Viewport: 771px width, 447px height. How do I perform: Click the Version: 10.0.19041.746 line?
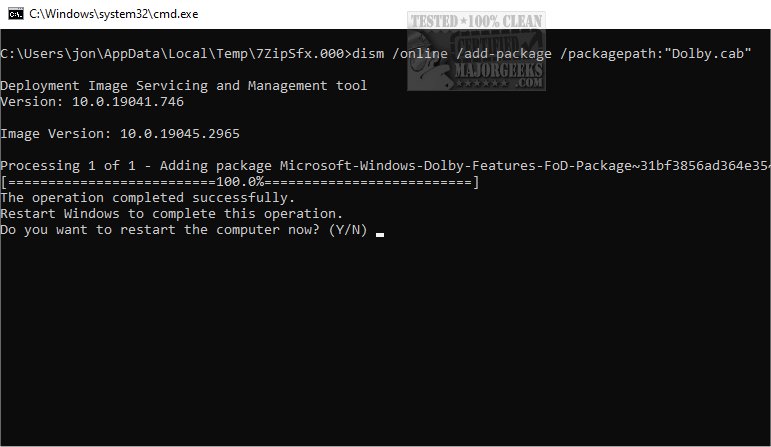pyautogui.click(x=92, y=101)
